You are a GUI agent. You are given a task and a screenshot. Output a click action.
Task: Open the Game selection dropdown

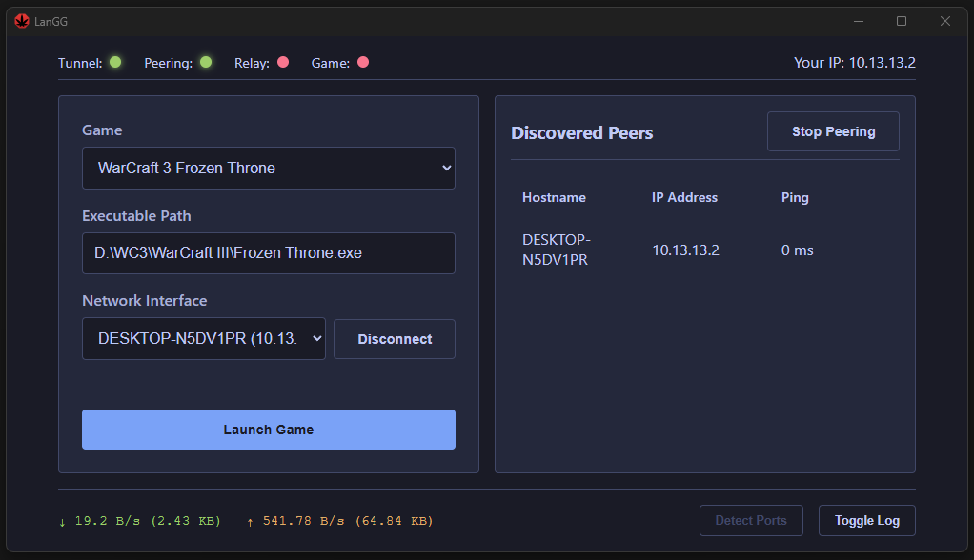[x=268, y=168]
